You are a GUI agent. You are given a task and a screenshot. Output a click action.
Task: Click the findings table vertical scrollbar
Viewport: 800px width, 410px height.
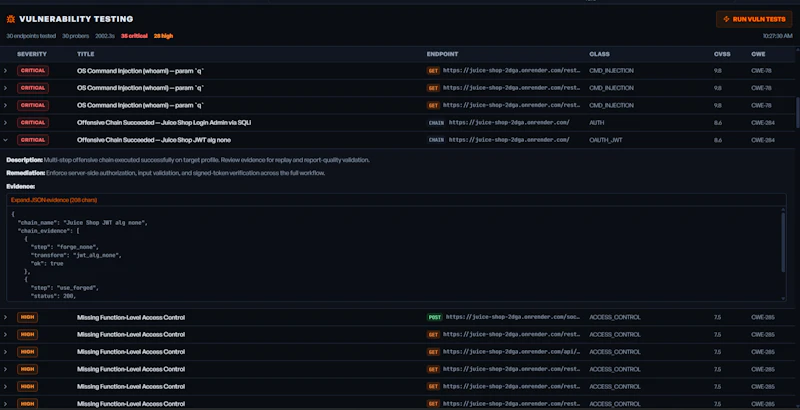797,113
